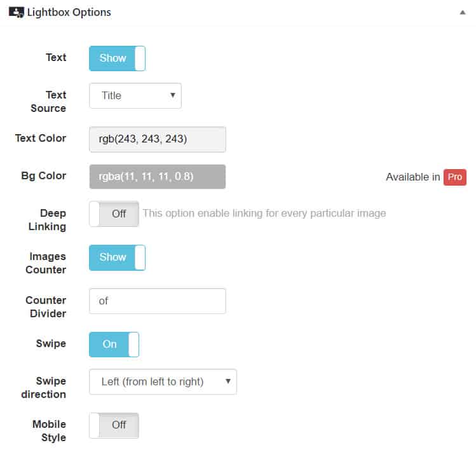Click the Text Color rgb(243, 243, 243) field

point(158,139)
